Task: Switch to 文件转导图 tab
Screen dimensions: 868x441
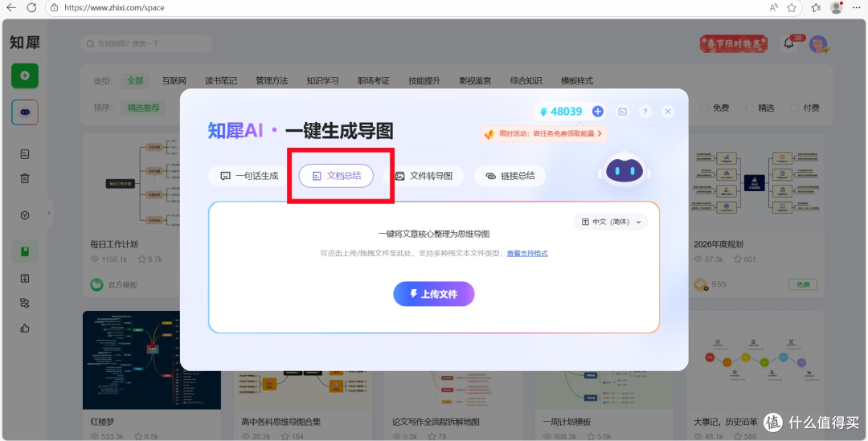Action: click(424, 176)
